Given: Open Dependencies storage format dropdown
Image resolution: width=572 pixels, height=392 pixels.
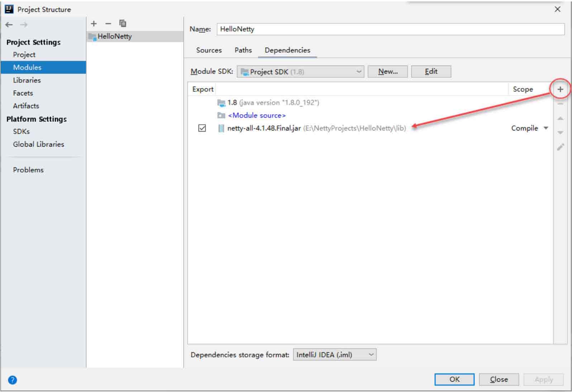Looking at the screenshot, I should 334,355.
